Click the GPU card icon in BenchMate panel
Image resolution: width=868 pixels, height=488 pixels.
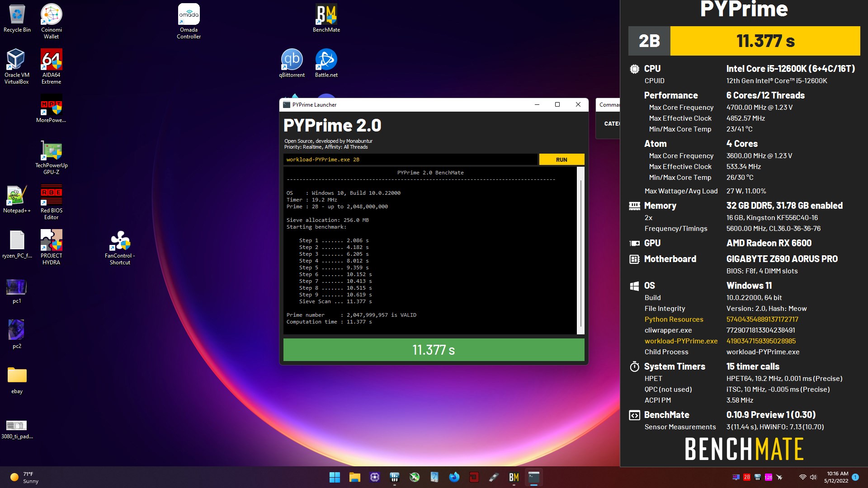[x=634, y=243]
